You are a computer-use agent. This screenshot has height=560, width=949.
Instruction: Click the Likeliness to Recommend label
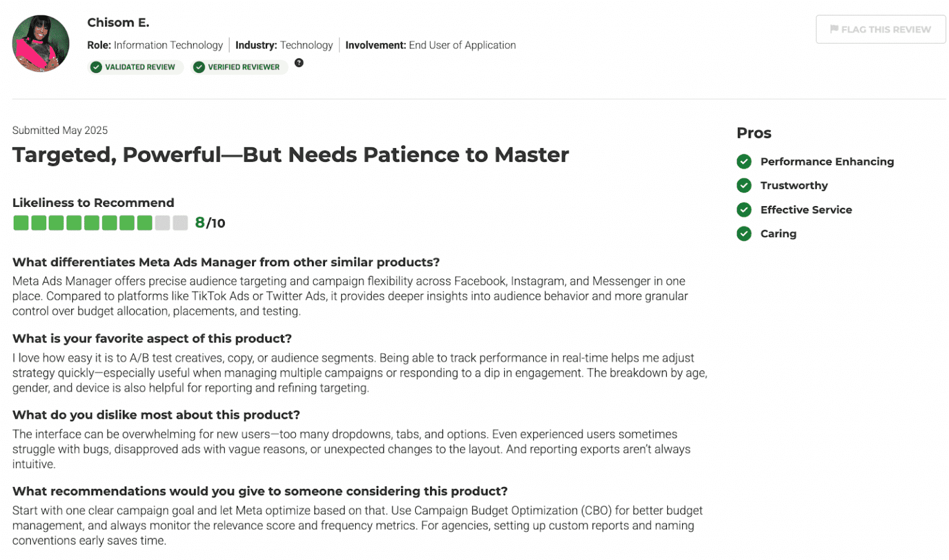coord(93,203)
